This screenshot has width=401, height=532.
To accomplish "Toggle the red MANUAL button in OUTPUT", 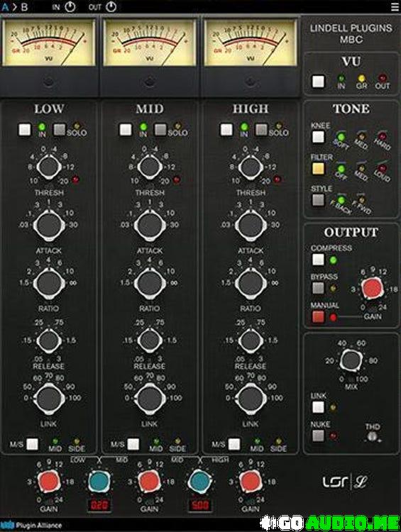I will coord(318,316).
